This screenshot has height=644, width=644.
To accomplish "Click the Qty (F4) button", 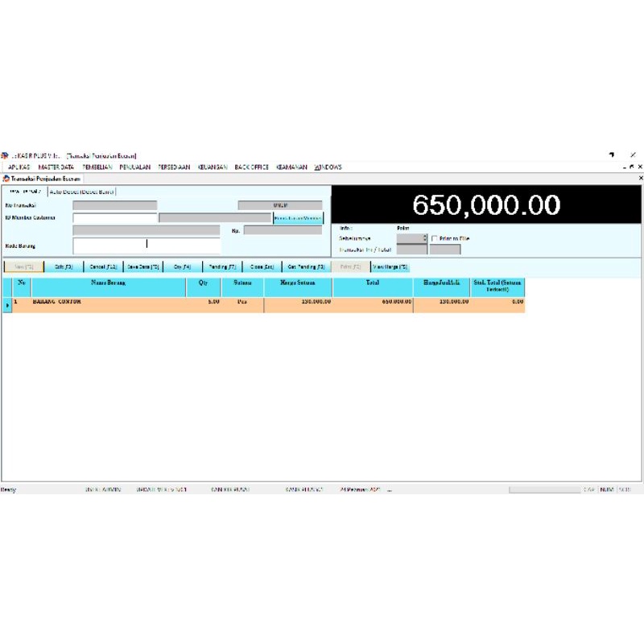I will pos(183,266).
